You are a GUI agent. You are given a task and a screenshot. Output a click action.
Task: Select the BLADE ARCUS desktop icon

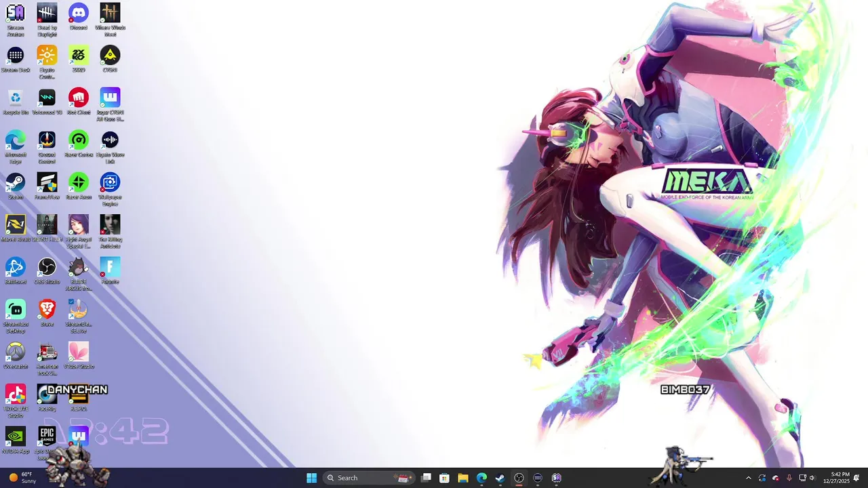tap(79, 274)
